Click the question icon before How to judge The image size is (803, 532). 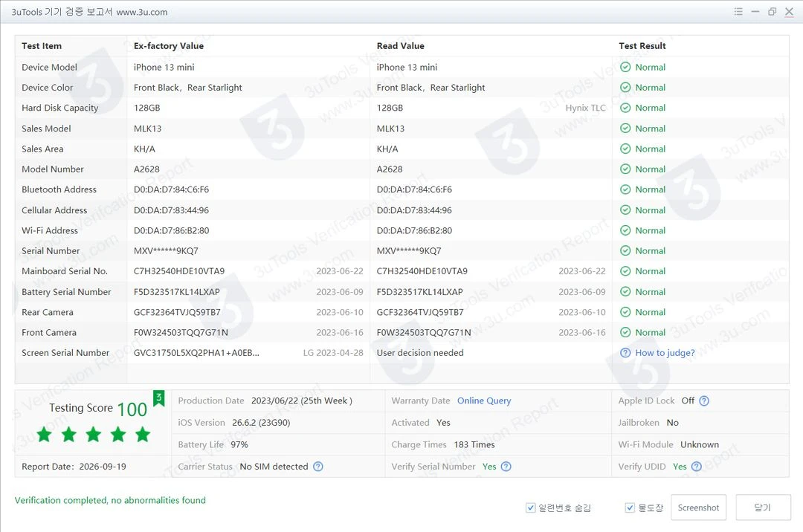pos(625,353)
